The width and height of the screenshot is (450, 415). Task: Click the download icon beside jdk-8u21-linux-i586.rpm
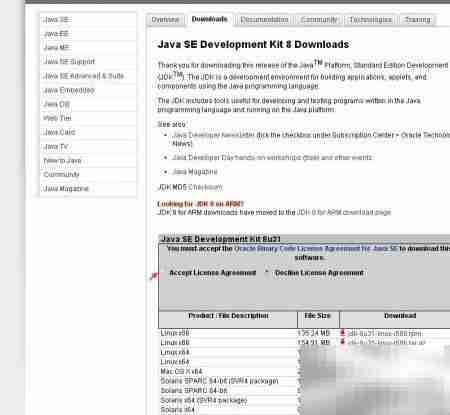343,333
